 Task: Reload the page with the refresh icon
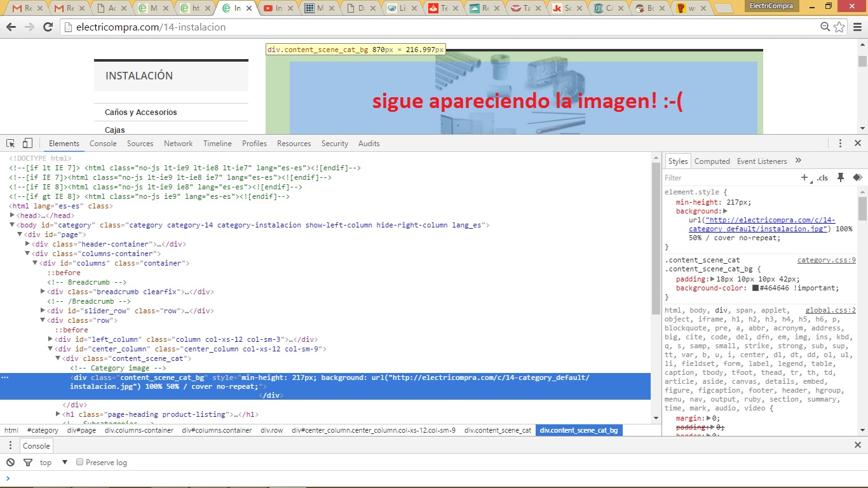[x=48, y=27]
